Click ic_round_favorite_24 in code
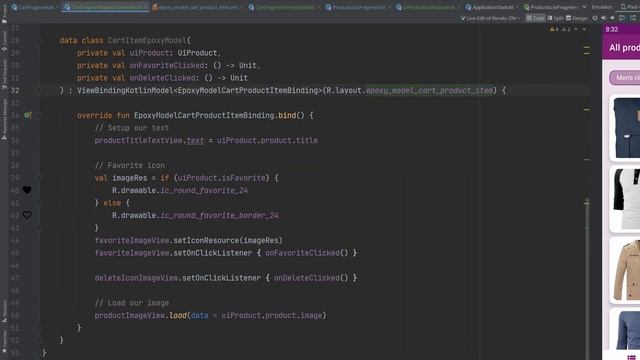The height and width of the screenshot is (360, 640). tap(204, 191)
